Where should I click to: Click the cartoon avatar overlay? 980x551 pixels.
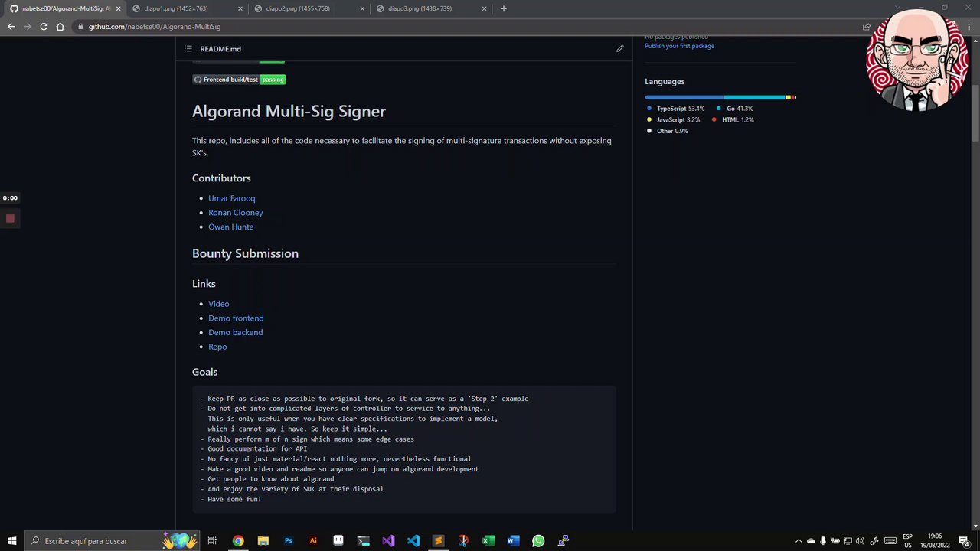click(x=918, y=60)
